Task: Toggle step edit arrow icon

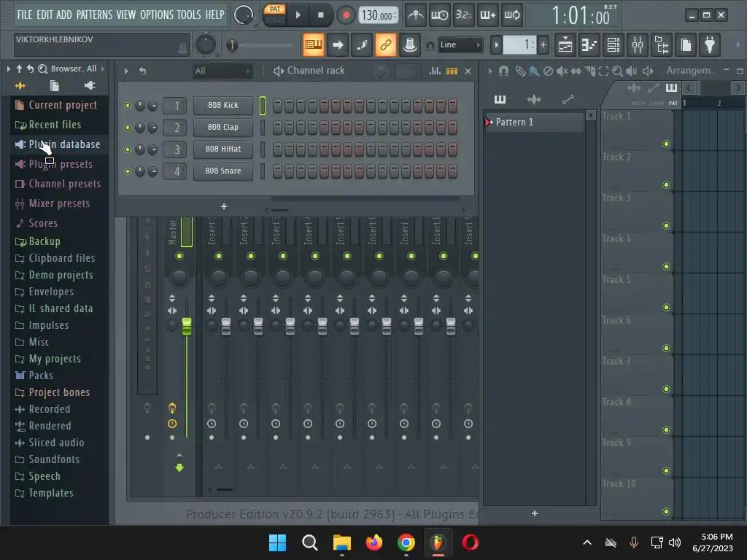Action: (x=338, y=45)
